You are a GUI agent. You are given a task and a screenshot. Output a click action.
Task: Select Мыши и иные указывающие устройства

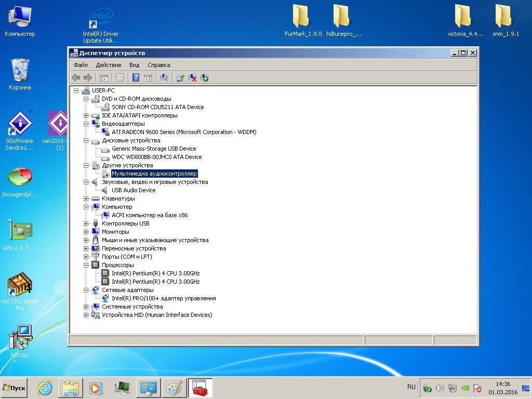(155, 240)
